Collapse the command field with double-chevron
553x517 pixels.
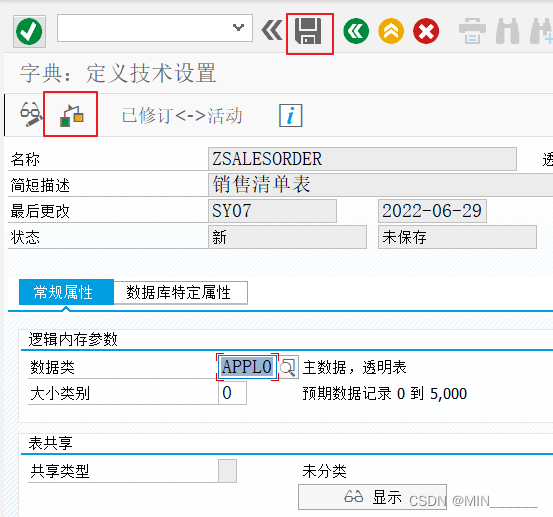point(272,30)
